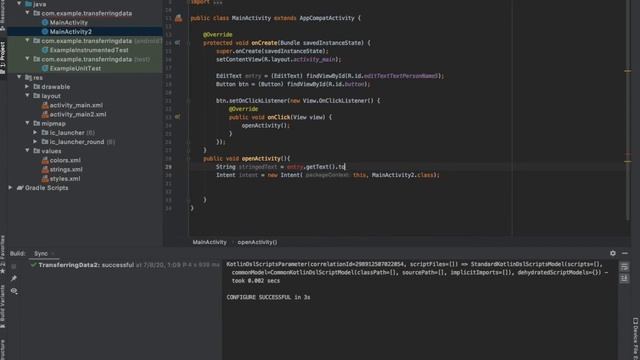Select the Sync tab in Build panel
640x360 pixels.
[40, 253]
